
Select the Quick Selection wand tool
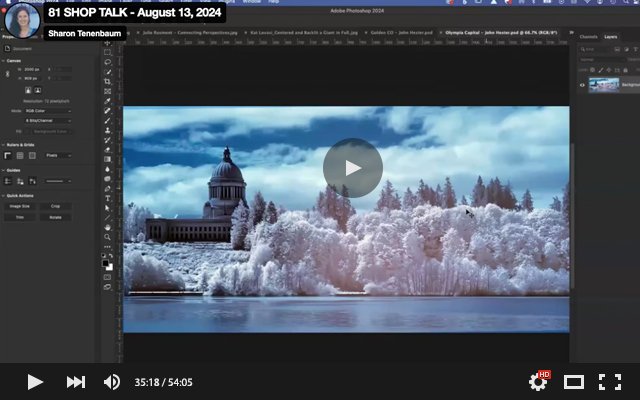click(x=107, y=72)
